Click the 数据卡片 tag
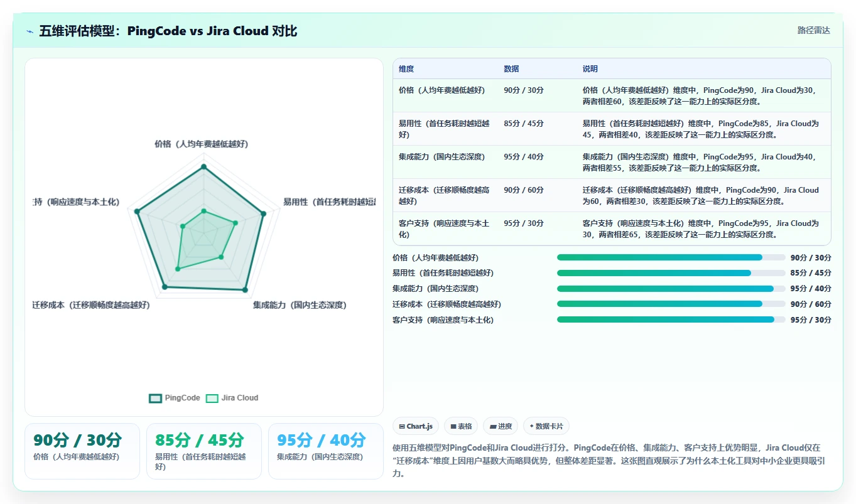The width and height of the screenshot is (856, 504). point(546,426)
